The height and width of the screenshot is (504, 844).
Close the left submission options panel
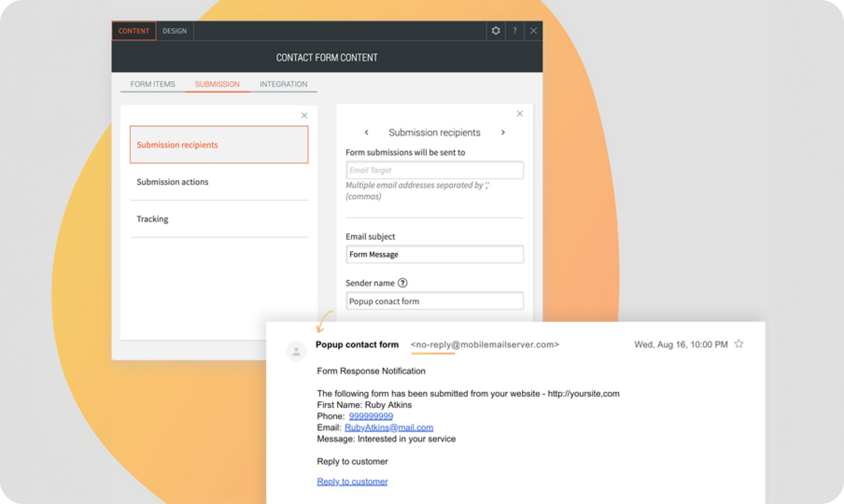pyautogui.click(x=304, y=116)
